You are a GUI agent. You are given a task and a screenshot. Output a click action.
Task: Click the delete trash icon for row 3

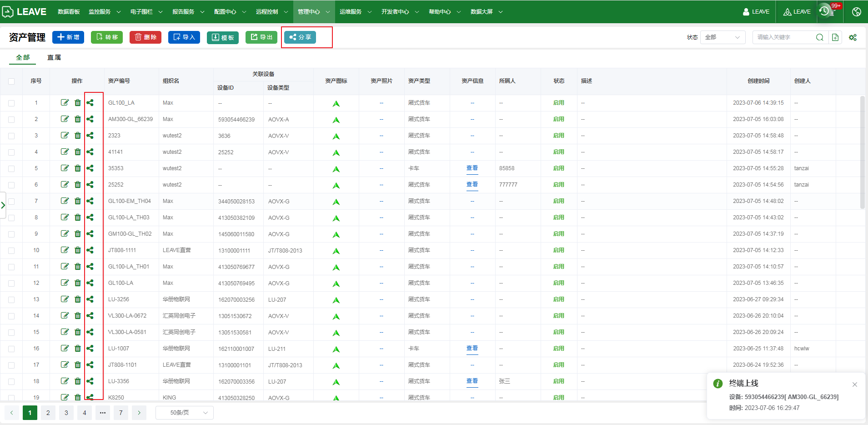[x=78, y=136]
